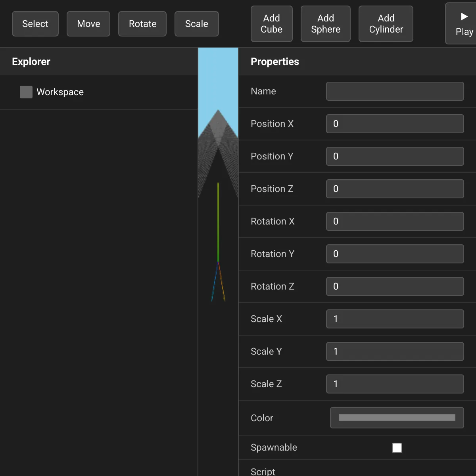The image size is (476, 476).
Task: Add a Cube to the workspace
Action: coord(271,24)
